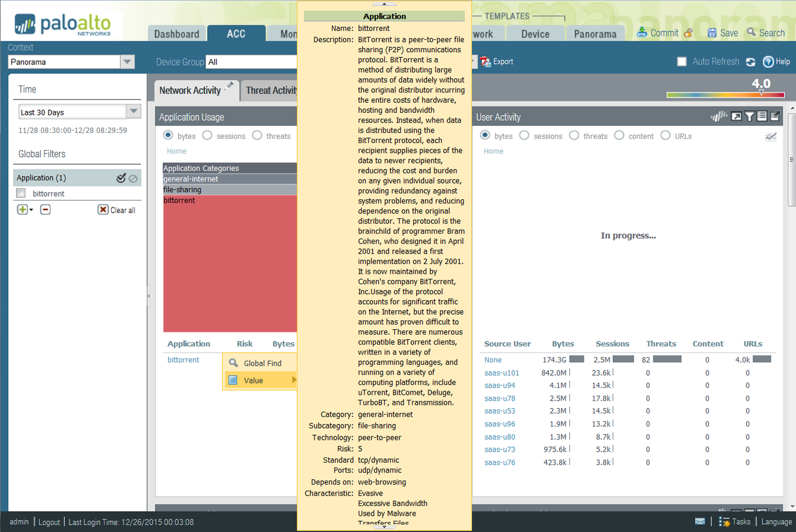
Task: Switch User Activity to line chart view
Action: pos(771,136)
